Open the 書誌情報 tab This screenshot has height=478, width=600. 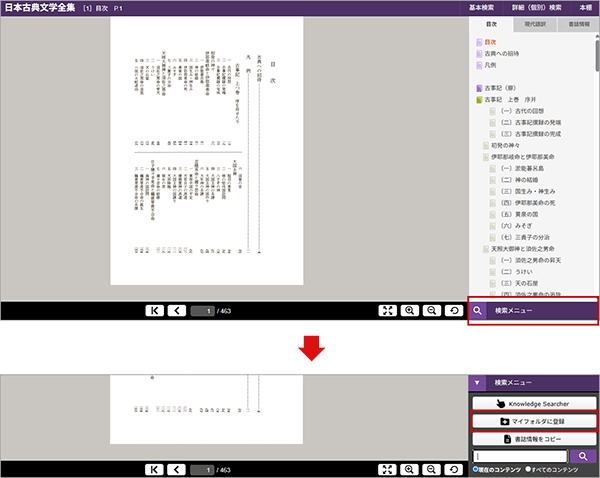coord(577,23)
